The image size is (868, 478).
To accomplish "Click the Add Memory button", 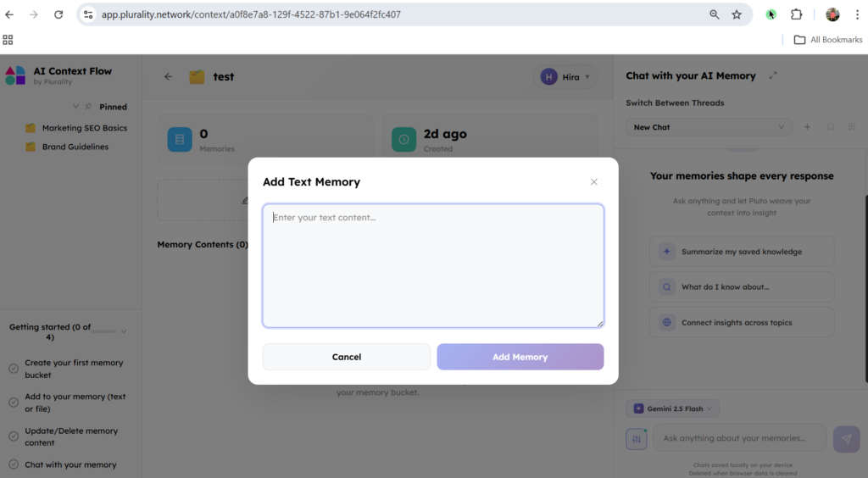I will (x=520, y=357).
